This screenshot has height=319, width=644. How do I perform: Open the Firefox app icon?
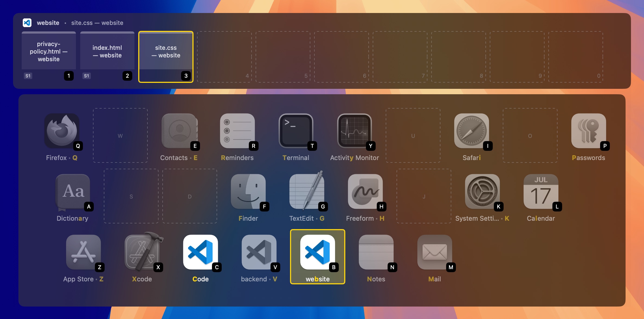click(62, 131)
